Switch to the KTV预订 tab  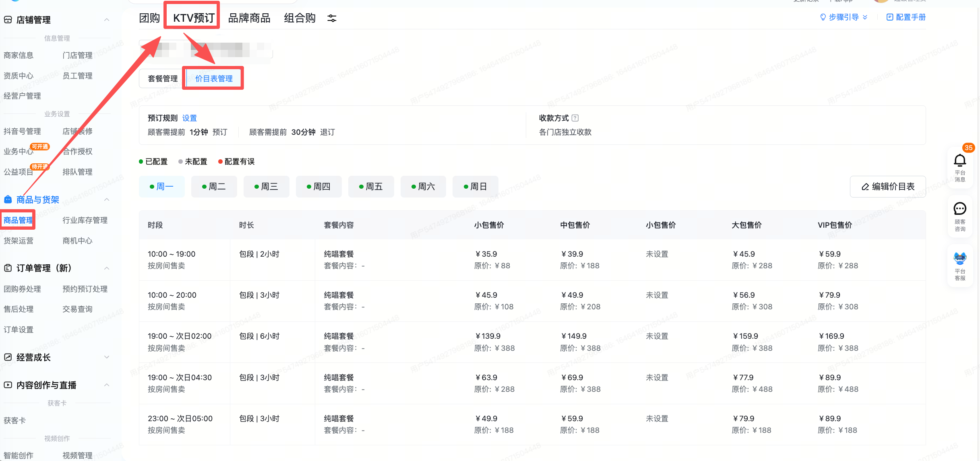[x=194, y=18]
